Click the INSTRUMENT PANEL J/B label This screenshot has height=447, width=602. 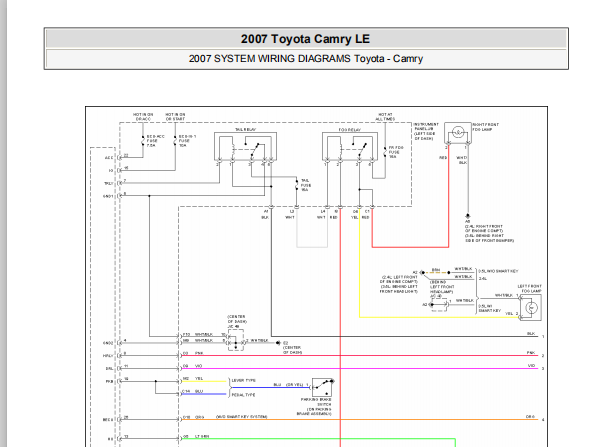tap(426, 131)
